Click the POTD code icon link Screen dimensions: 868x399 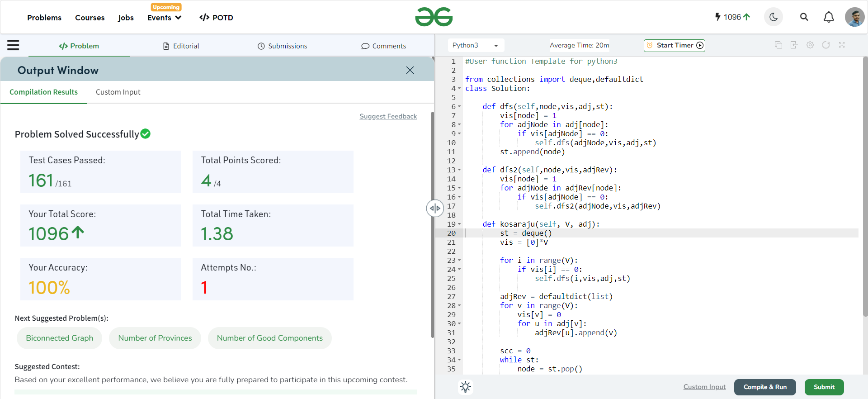coord(216,18)
